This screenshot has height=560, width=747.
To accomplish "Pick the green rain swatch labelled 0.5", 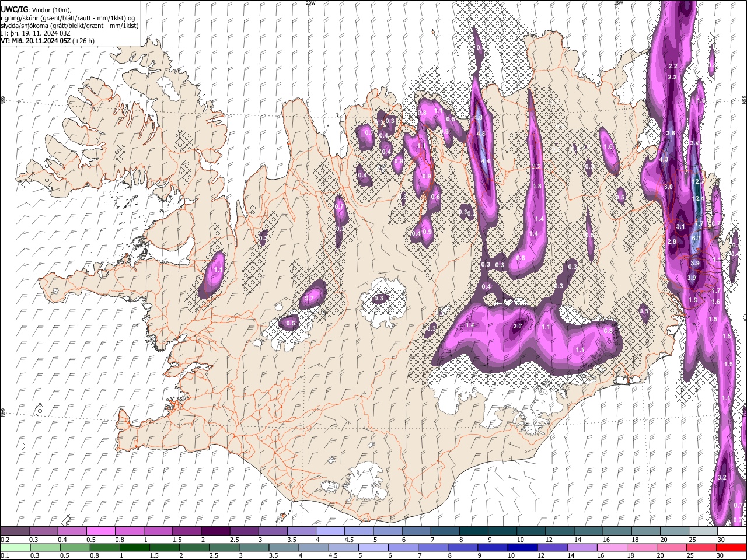I will [75, 547].
